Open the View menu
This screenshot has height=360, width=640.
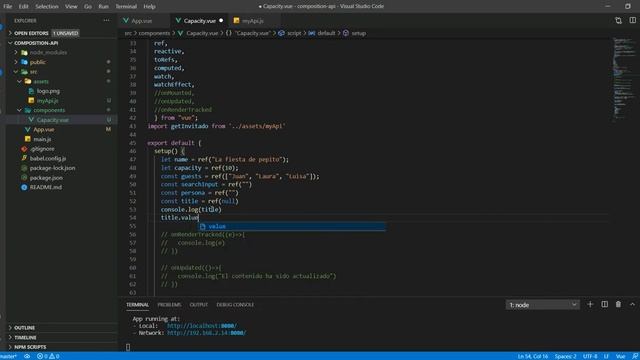(x=71, y=6)
